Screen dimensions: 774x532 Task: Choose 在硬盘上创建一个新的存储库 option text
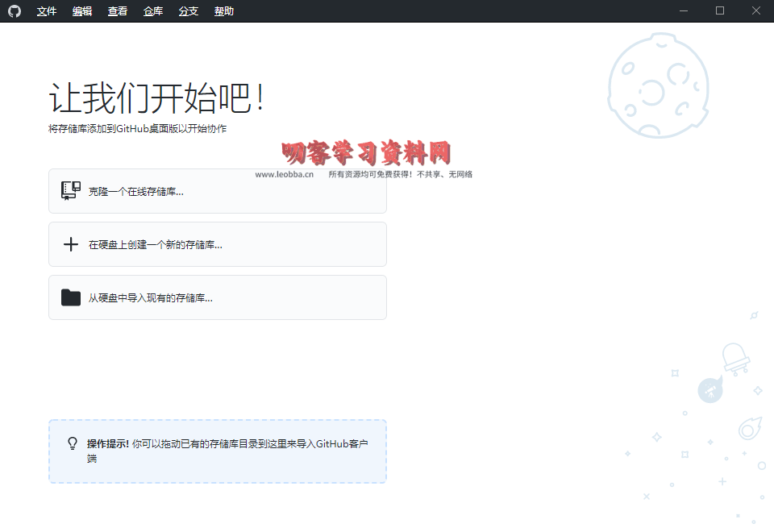(156, 245)
